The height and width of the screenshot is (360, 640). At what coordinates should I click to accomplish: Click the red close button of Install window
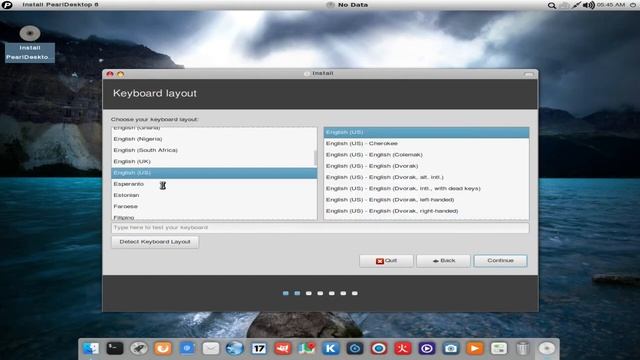110,74
